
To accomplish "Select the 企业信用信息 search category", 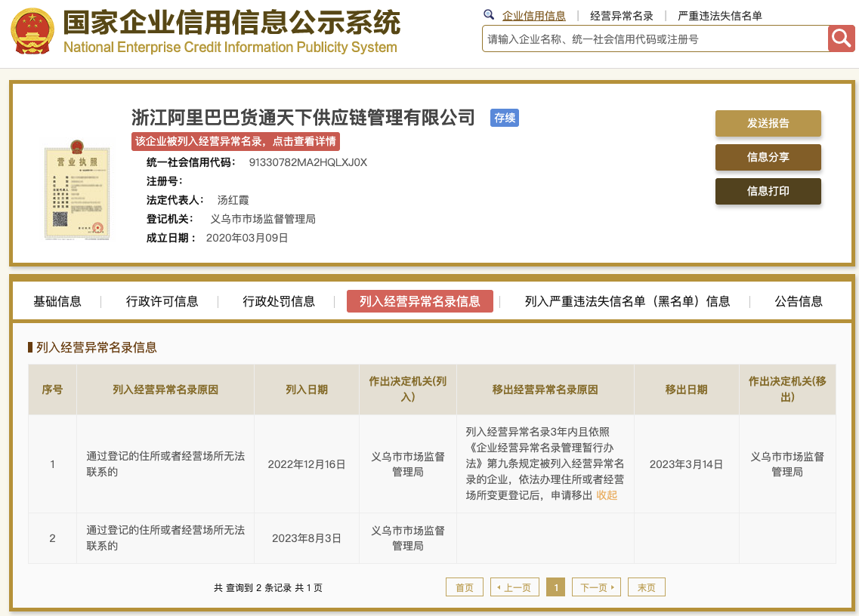I will [533, 16].
